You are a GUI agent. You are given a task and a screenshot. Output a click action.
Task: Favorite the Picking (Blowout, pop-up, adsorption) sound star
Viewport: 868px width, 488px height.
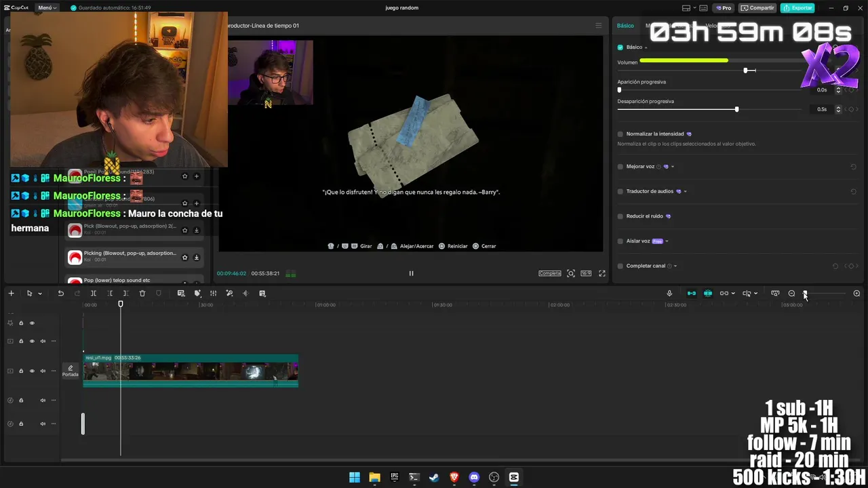(184, 258)
